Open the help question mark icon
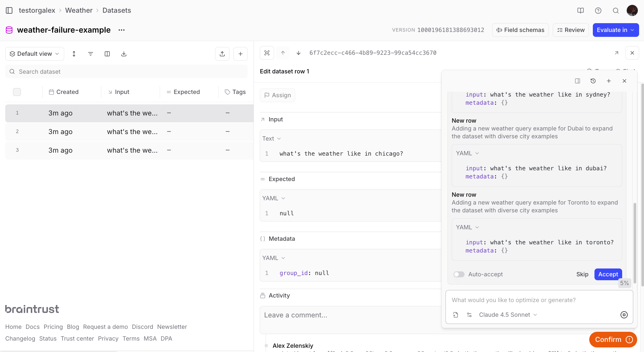644x352 pixels. pyautogui.click(x=598, y=10)
